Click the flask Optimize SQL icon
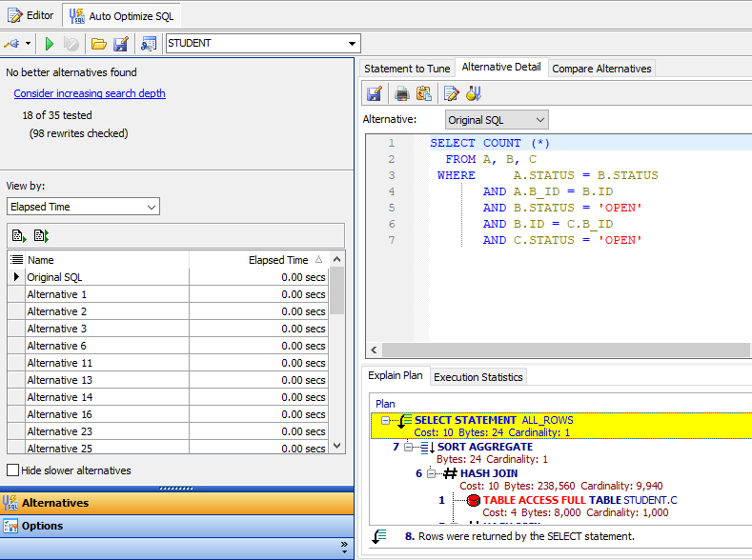This screenshot has width=752, height=560. [474, 93]
